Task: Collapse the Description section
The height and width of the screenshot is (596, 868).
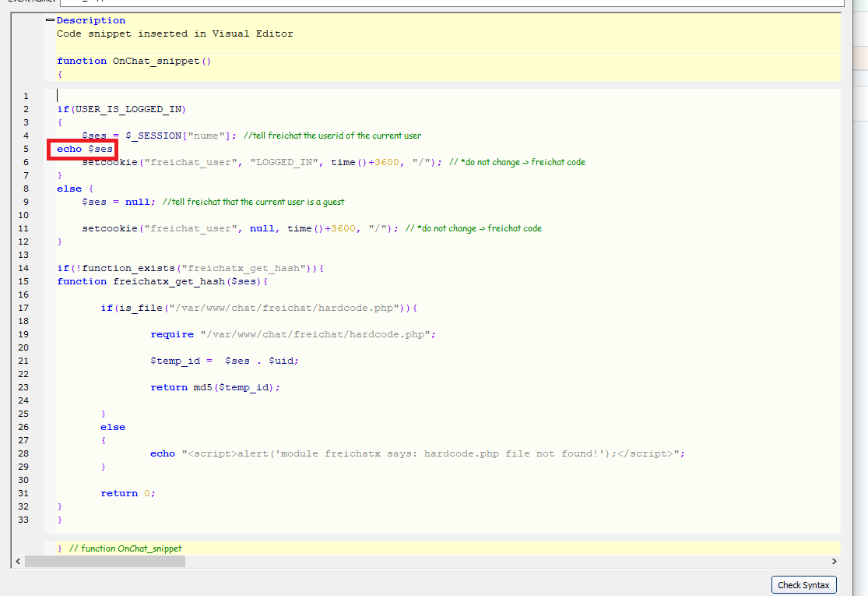Action: coord(50,20)
